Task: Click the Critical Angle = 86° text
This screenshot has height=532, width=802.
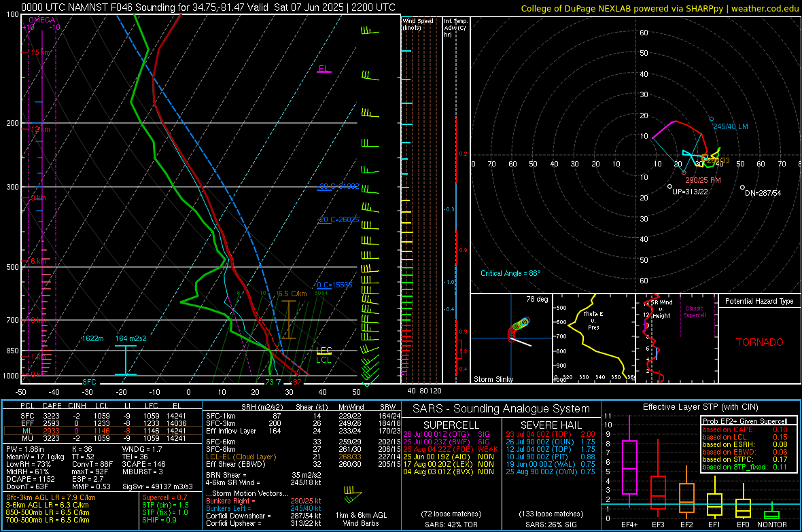Action: pos(510,273)
